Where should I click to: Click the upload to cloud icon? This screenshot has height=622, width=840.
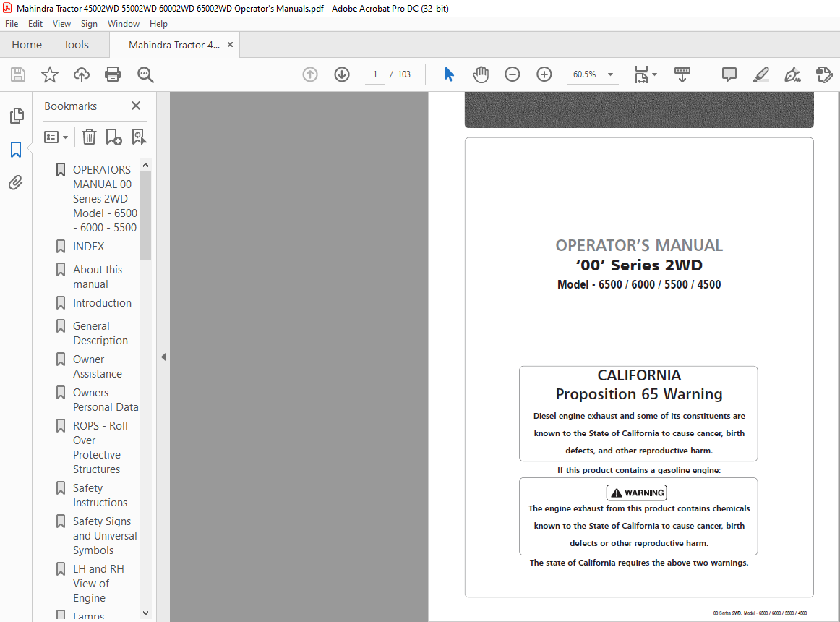tap(82, 74)
